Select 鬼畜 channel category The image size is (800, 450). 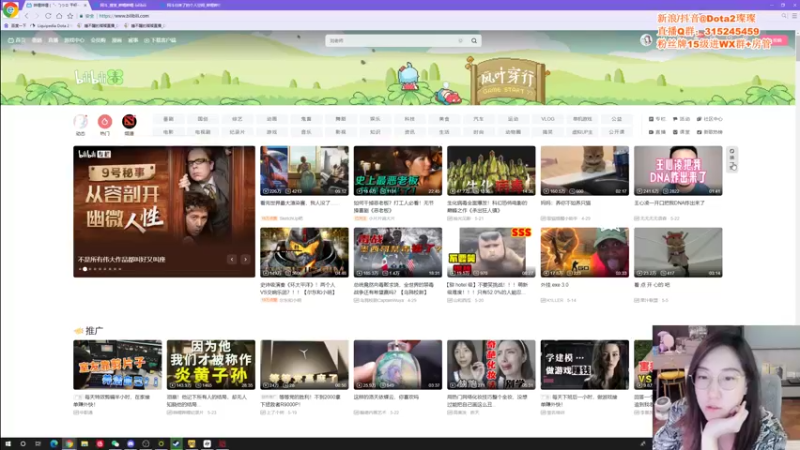coord(306,119)
